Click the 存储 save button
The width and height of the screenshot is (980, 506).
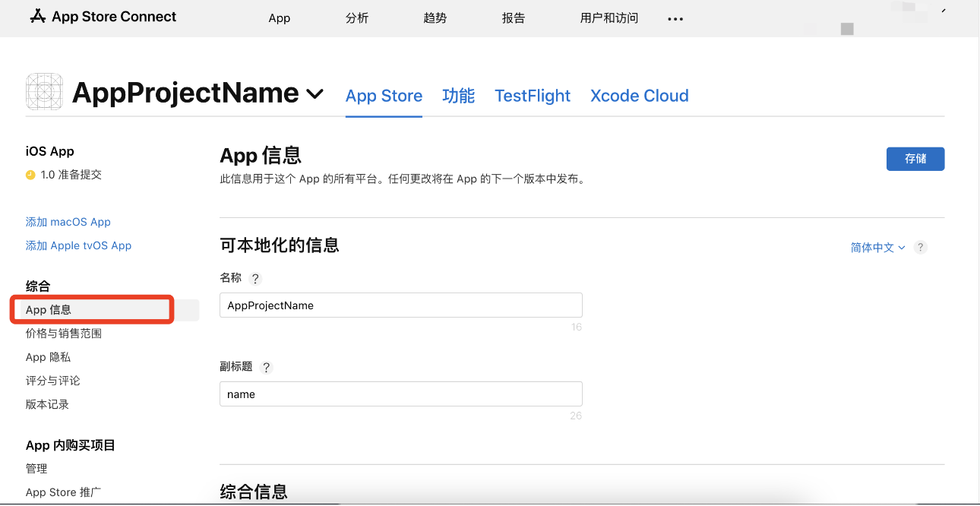[x=915, y=159]
